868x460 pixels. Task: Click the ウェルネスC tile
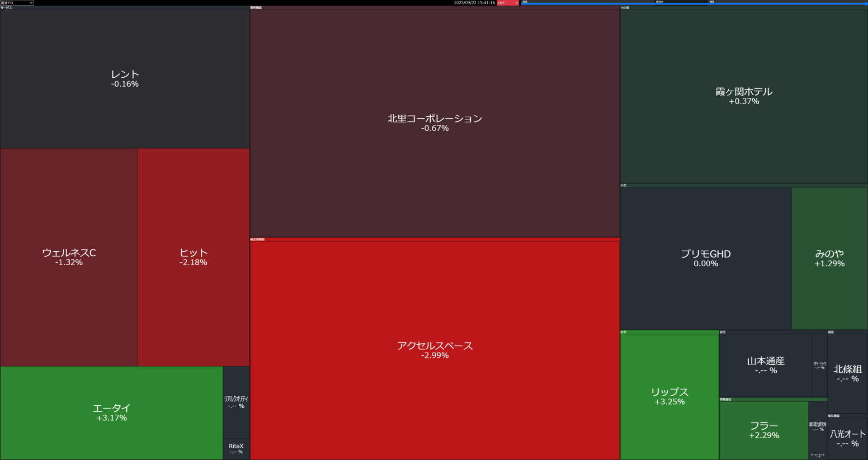[x=69, y=257]
